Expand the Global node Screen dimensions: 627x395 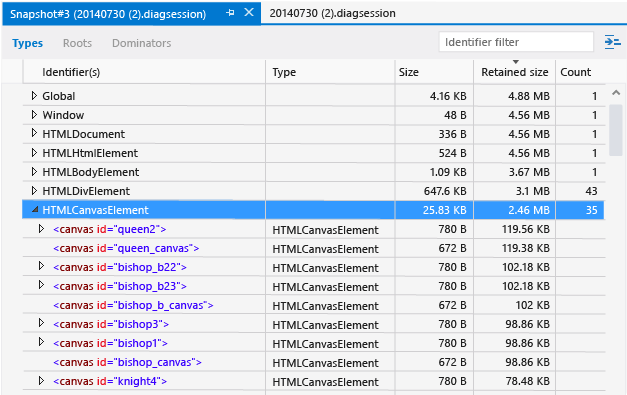(x=34, y=96)
